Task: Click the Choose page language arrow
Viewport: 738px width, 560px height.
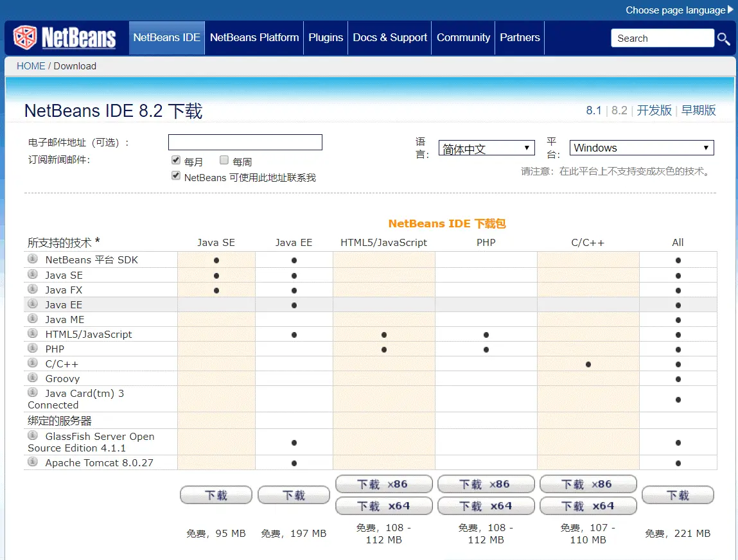Action: tap(730, 10)
